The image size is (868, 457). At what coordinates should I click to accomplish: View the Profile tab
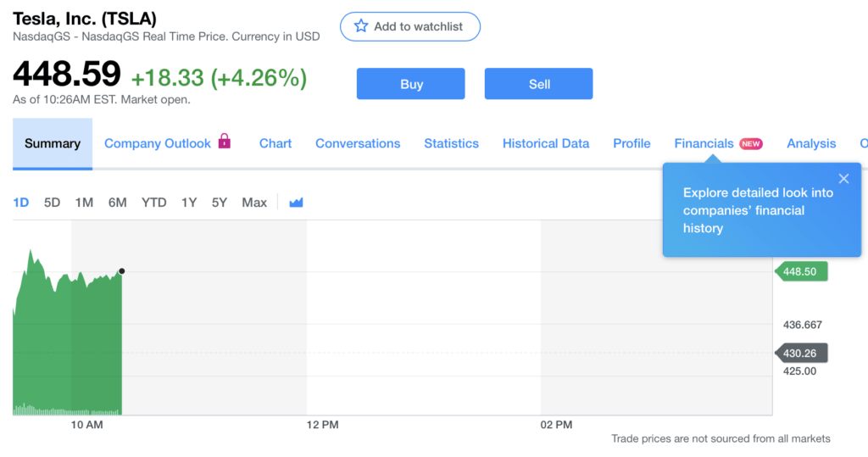632,143
